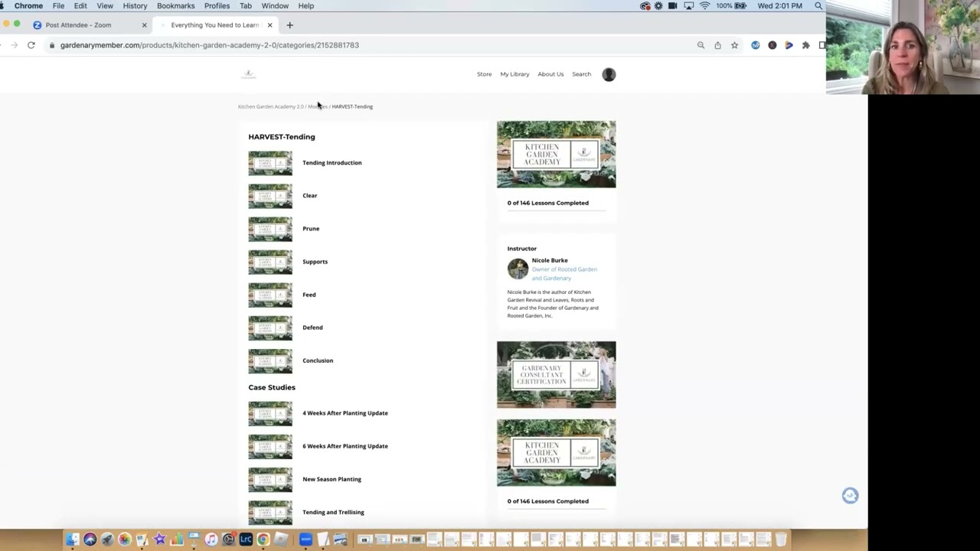Click the yellow-blue arrow extension icon
This screenshot has width=980, height=551.
point(789,45)
